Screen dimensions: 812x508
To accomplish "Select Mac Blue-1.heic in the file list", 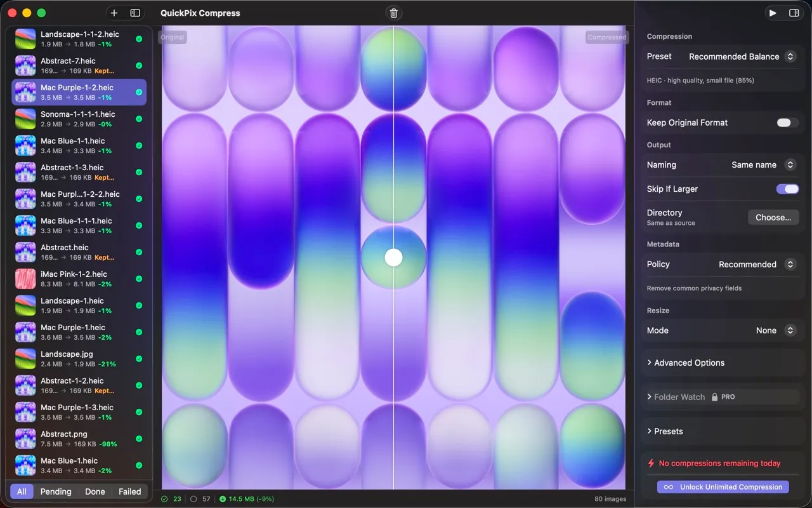I will [79, 465].
